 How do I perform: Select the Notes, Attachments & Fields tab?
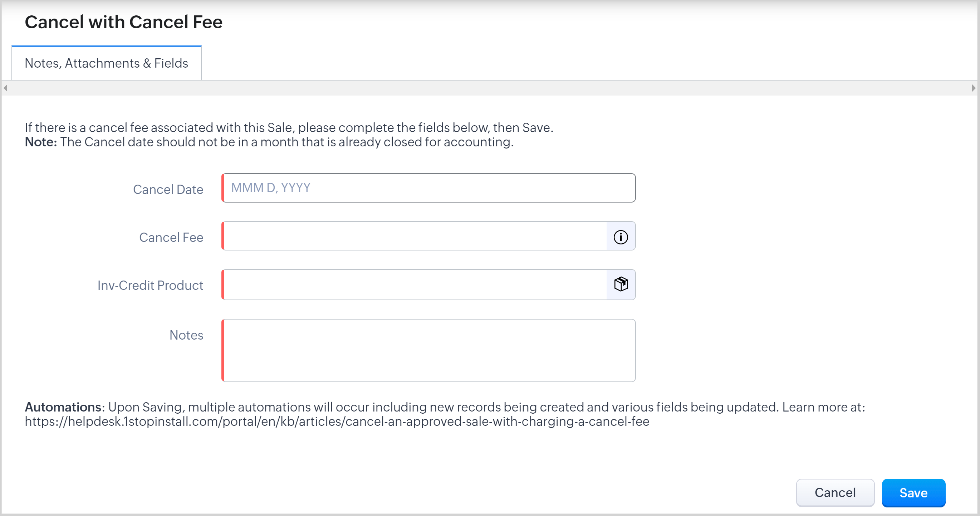pyautogui.click(x=107, y=63)
